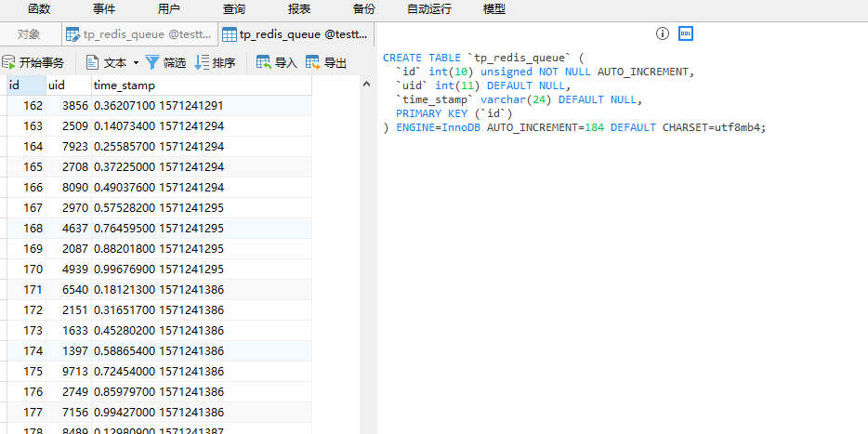Show the information panel icon

pos(662,33)
